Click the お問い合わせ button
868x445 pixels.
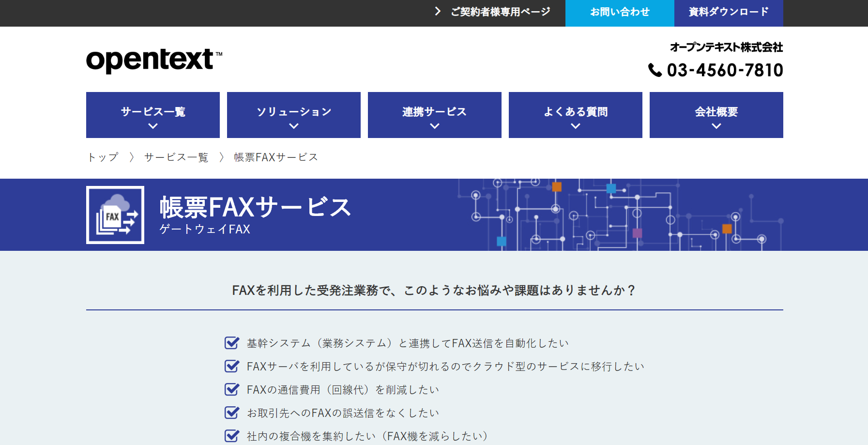(x=620, y=13)
